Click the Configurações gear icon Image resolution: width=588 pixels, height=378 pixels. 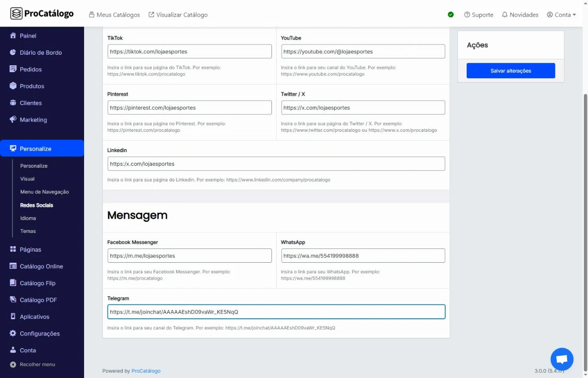coord(13,333)
